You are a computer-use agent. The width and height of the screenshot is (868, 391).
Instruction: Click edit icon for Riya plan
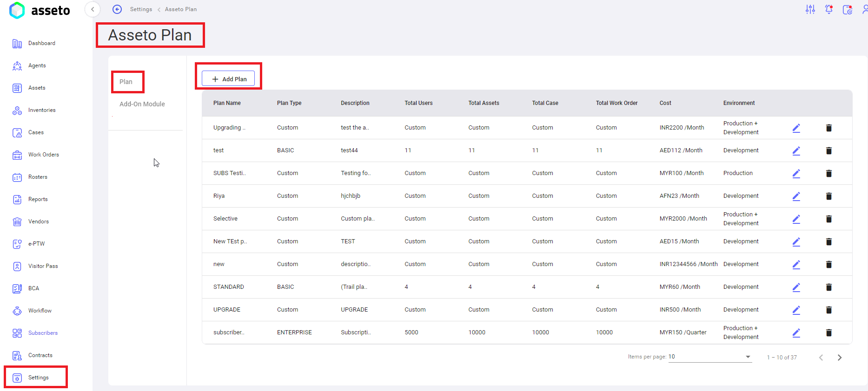pyautogui.click(x=796, y=196)
